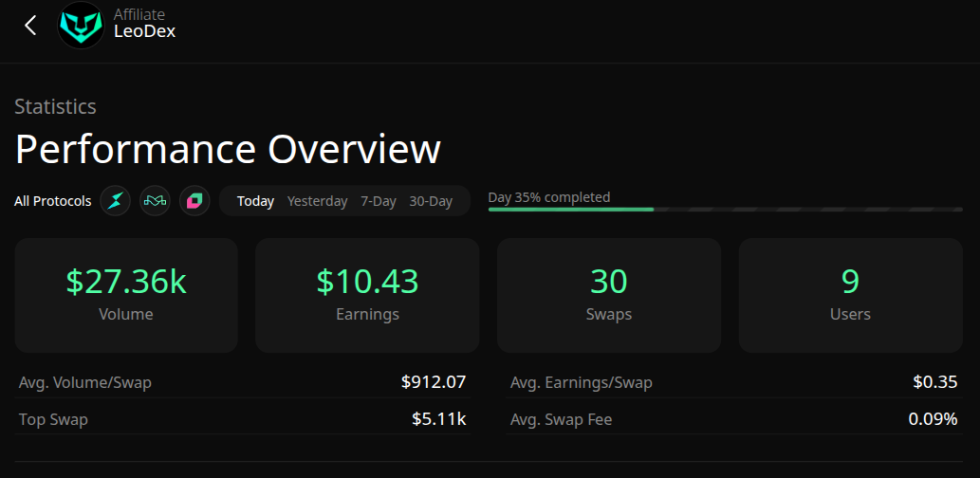Open the $10.43 Earnings card
Viewport: 980px width, 478px height.
coord(367,295)
